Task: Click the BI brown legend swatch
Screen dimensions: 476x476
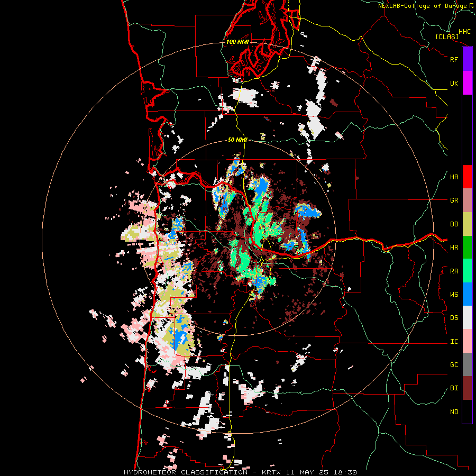Action: click(x=467, y=388)
